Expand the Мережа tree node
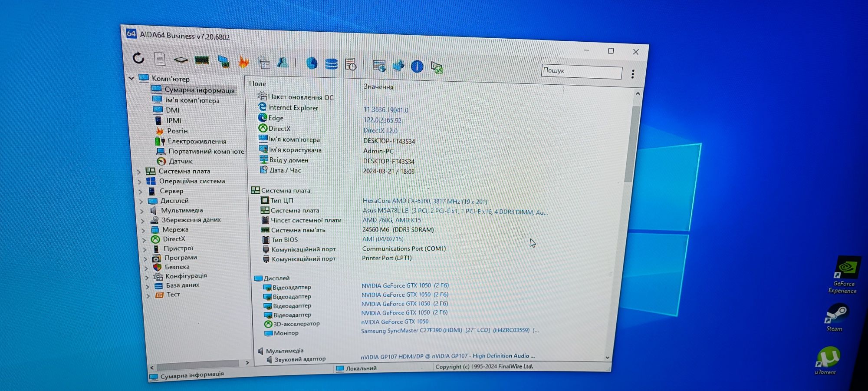The image size is (868, 391). (144, 230)
